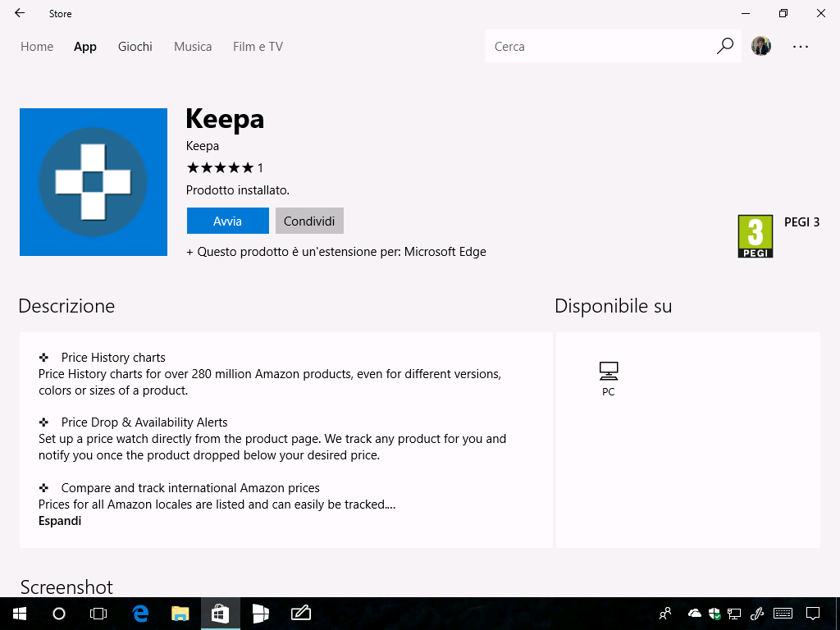Launch Microsoft Edge from taskbar
Image resolution: width=840 pixels, height=630 pixels.
coord(140,614)
